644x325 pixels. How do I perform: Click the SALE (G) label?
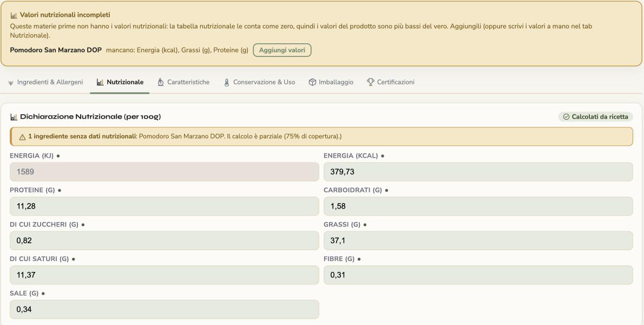pyautogui.click(x=24, y=294)
